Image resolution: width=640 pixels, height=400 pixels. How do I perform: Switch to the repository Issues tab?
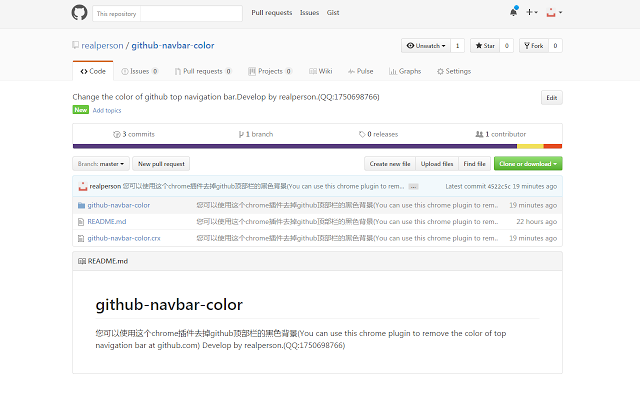click(140, 71)
